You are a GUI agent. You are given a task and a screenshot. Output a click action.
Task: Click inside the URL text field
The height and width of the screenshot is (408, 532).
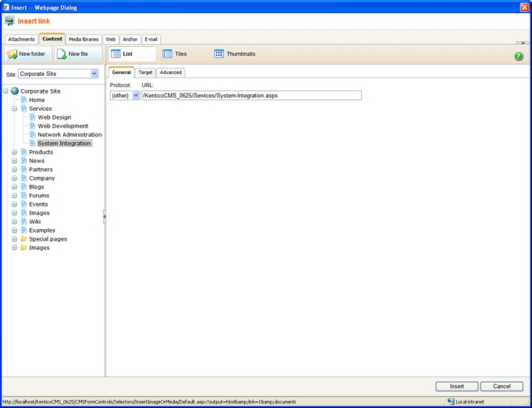(x=251, y=96)
